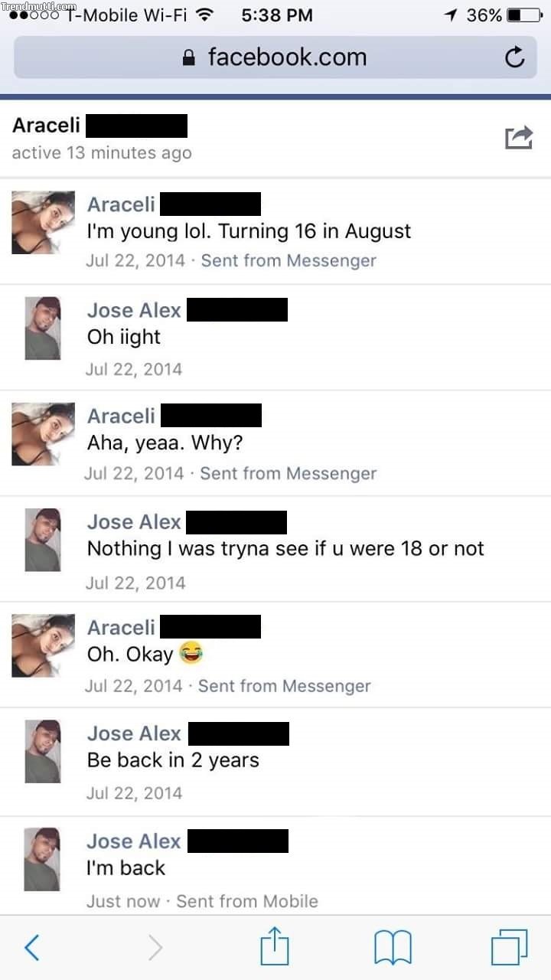Tap Jose Alex's avatar beside 'Be back in 2 years'
The image size is (551, 980).
pyautogui.click(x=43, y=751)
